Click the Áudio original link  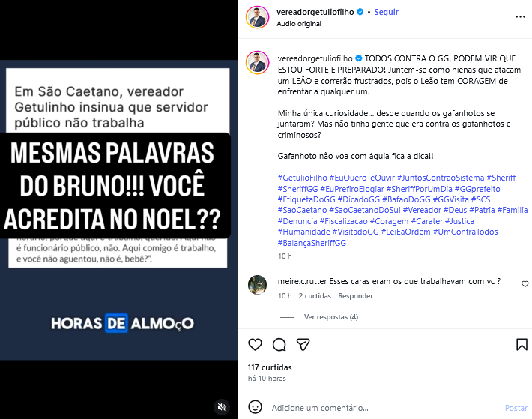299,24
